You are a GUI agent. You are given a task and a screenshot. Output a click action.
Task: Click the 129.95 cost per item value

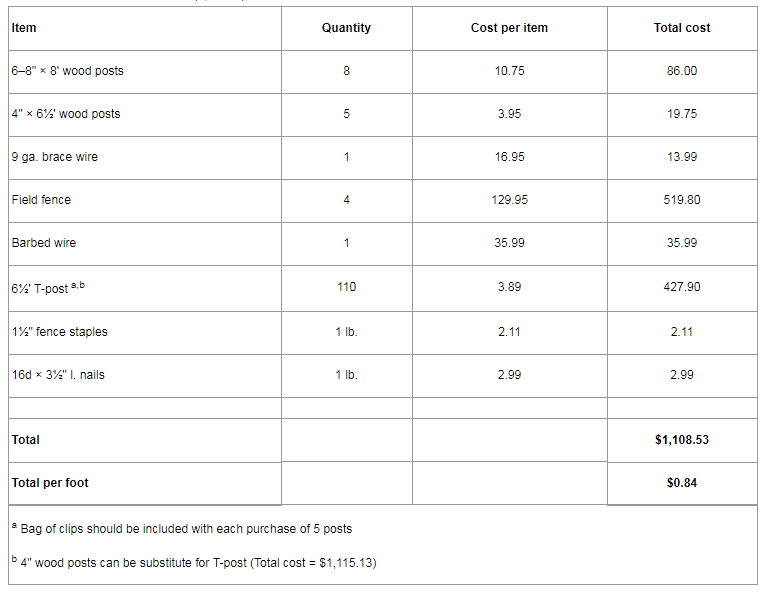click(x=510, y=200)
